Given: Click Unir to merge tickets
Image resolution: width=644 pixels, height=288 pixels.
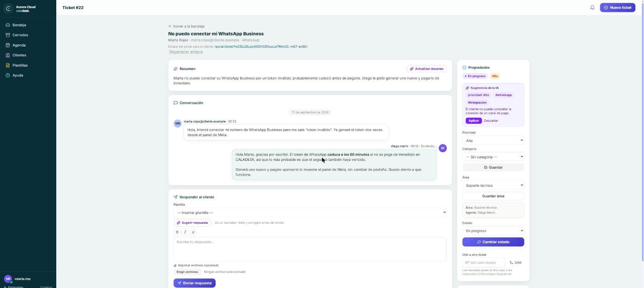Looking at the screenshot, I should tap(516, 262).
